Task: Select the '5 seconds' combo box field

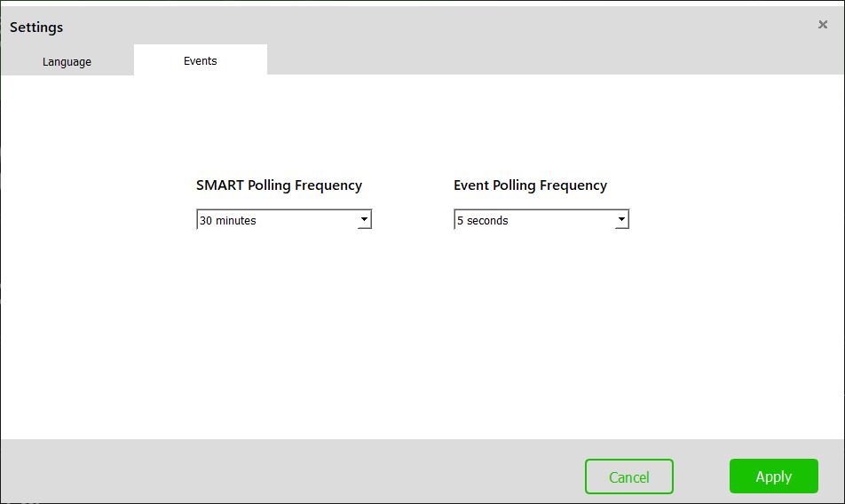Action: click(541, 219)
